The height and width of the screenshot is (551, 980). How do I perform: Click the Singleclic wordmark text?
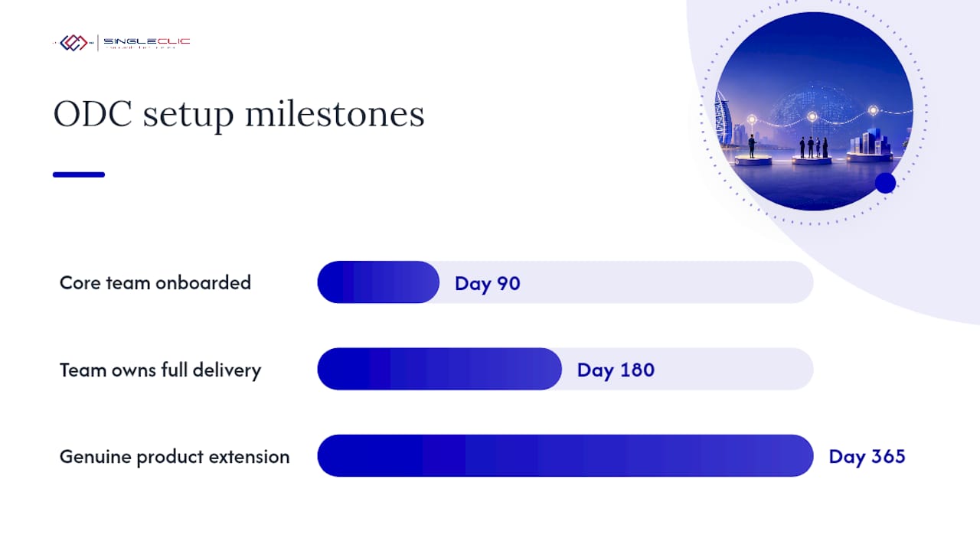[x=146, y=43]
